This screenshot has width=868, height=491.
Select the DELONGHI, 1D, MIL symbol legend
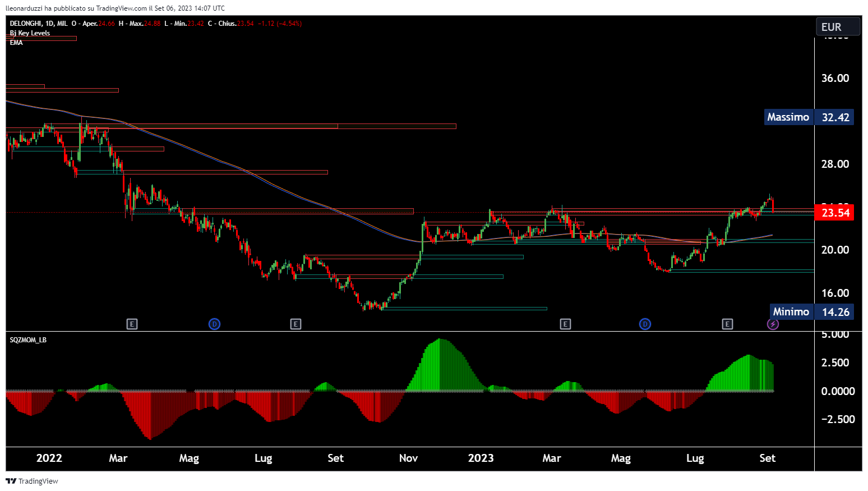tap(39, 24)
